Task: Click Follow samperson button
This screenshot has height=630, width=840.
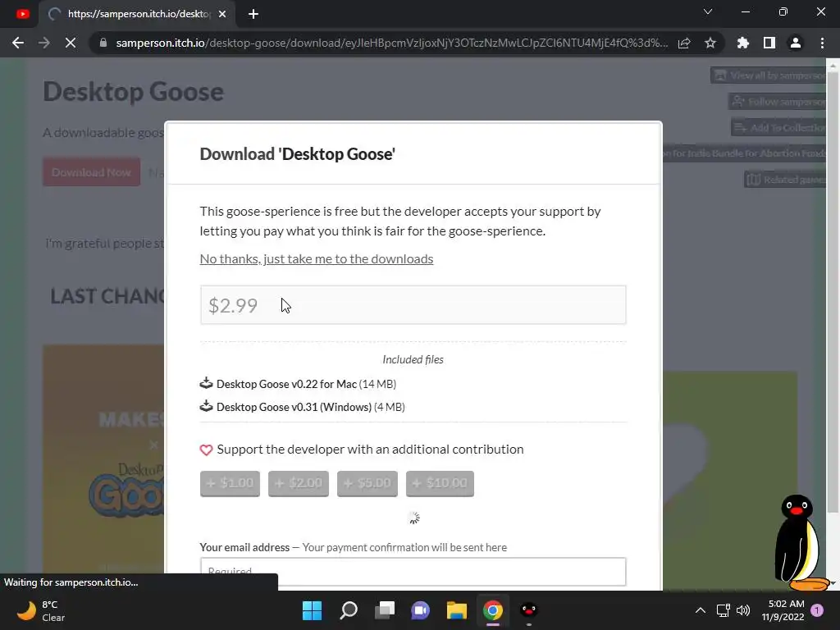Action: tap(777, 102)
